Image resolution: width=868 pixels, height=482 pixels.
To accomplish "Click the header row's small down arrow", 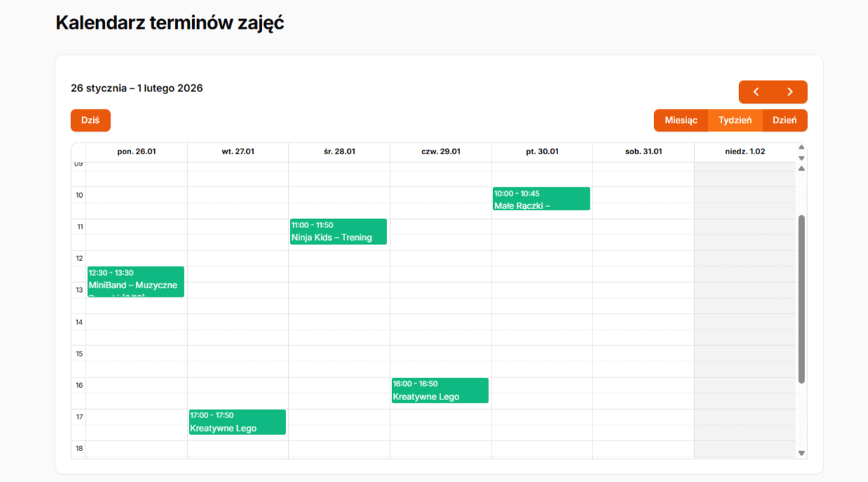I will [801, 158].
